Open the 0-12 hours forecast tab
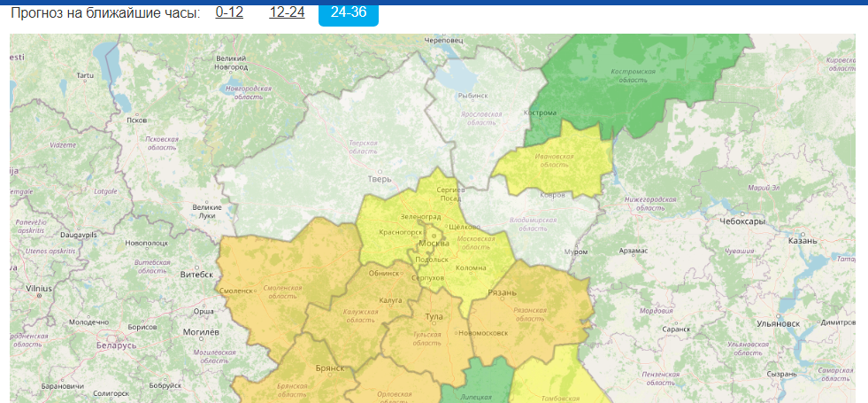Screen dimensions: 868x403 pos(229,12)
